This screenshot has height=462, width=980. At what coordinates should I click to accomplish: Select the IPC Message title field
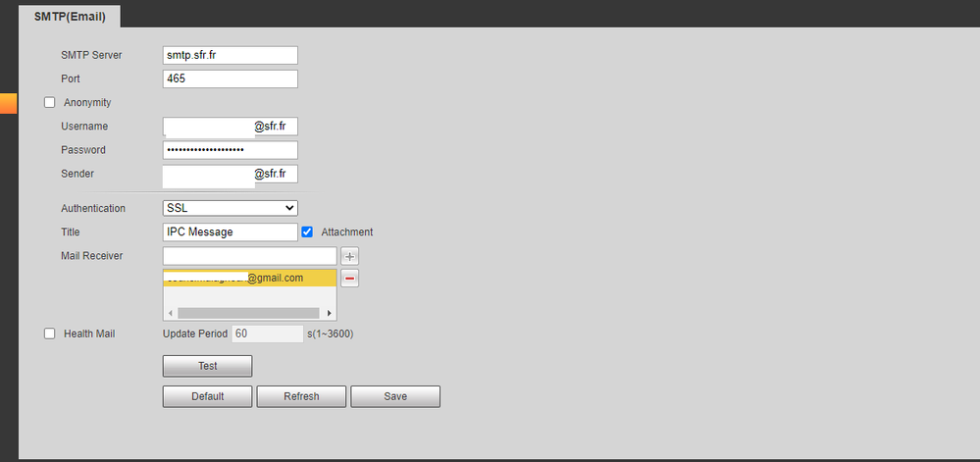point(230,232)
